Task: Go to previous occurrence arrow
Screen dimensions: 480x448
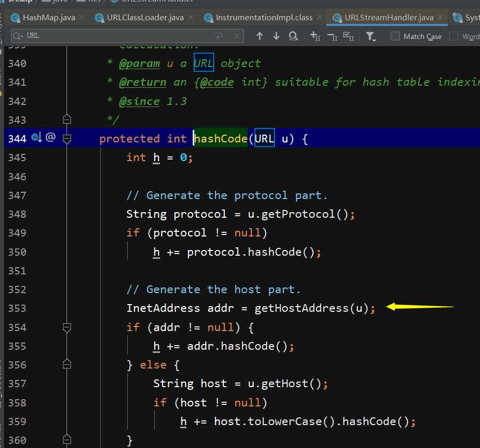Action: coord(260,36)
